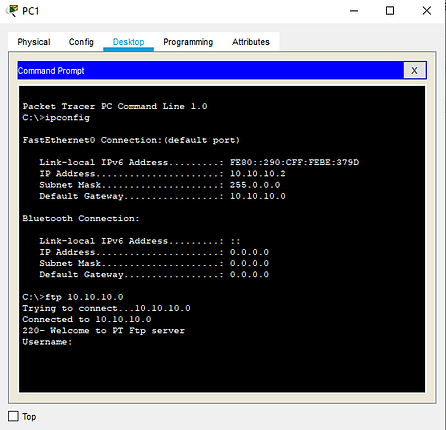Click the FE80 link-local IPv6 address
Screen dimensions: 446x430
coord(294,162)
